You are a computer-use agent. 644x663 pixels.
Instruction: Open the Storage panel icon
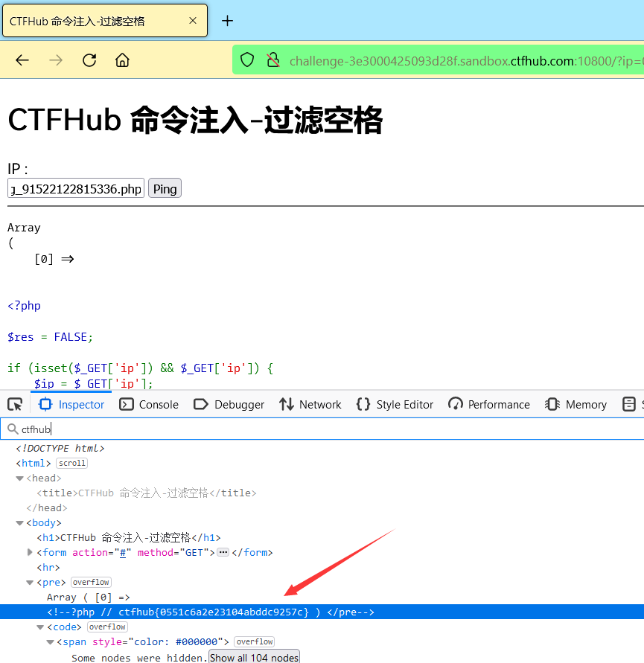[x=629, y=405]
